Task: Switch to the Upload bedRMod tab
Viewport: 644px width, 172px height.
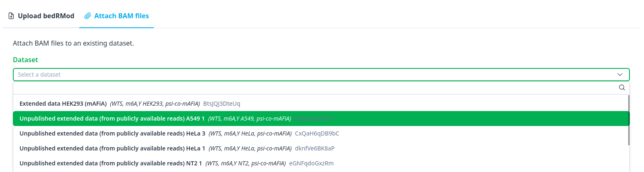Action: pos(41,16)
